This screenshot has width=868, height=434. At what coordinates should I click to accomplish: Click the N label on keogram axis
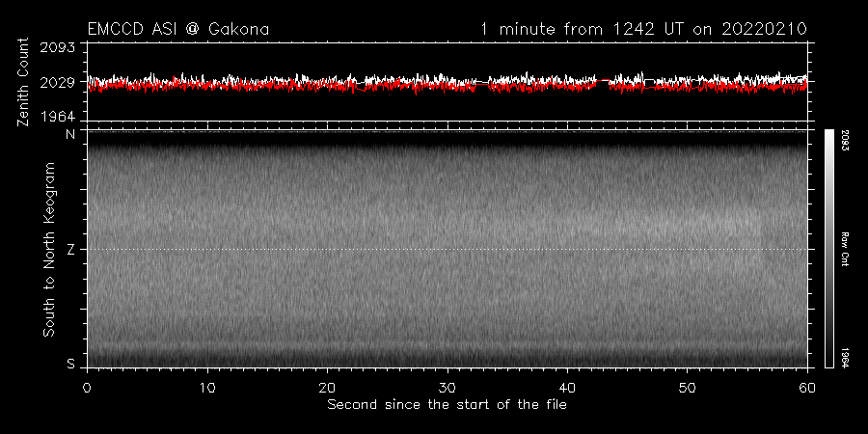[70, 134]
